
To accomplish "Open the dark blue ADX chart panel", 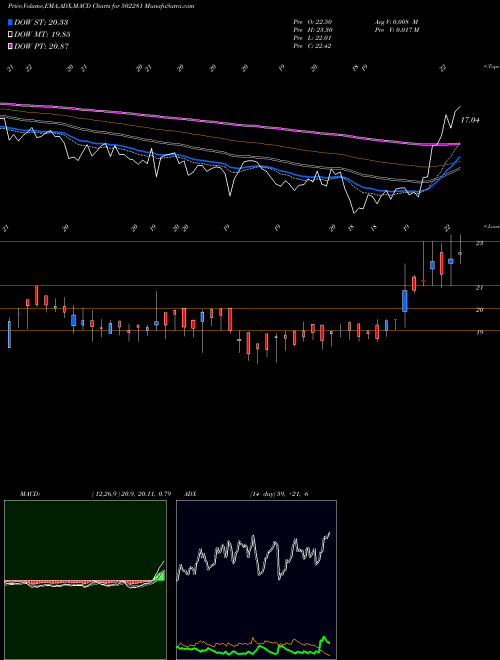I will (x=256, y=580).
